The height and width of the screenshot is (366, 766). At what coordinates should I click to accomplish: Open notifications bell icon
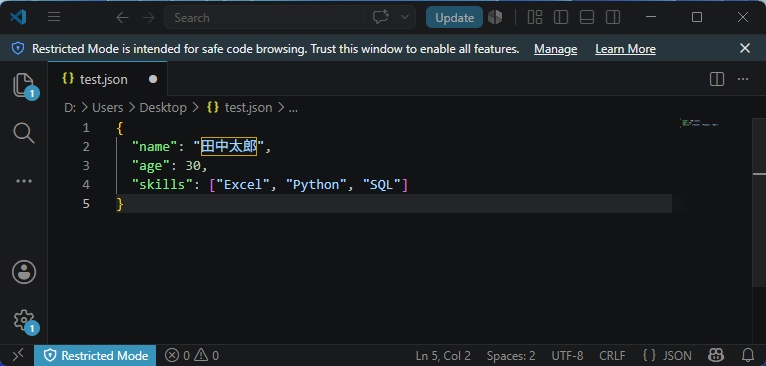point(747,355)
